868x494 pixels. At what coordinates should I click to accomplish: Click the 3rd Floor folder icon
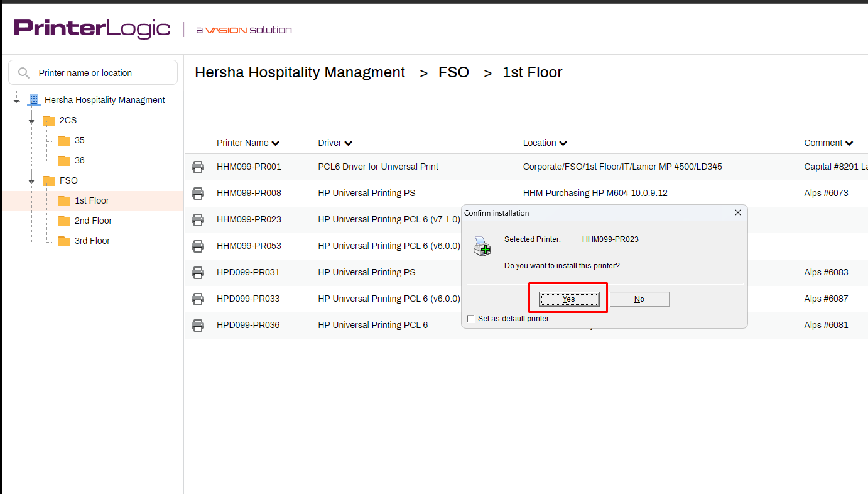click(x=64, y=241)
